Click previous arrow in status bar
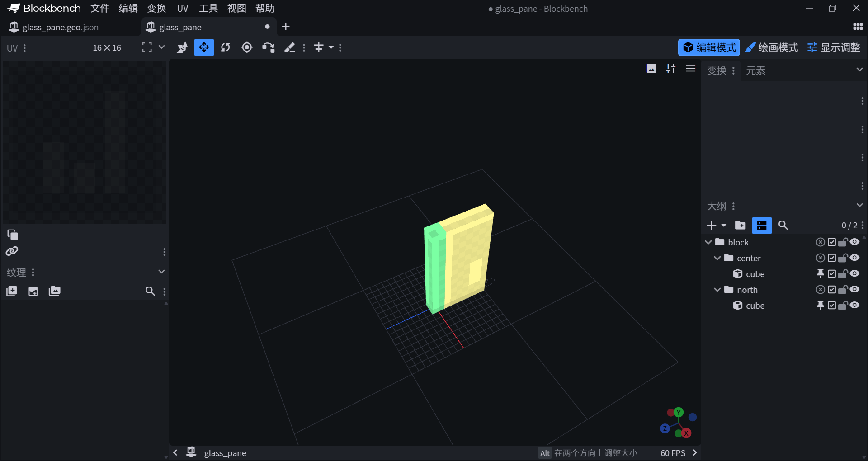Image resolution: width=868 pixels, height=461 pixels. pyautogui.click(x=175, y=452)
